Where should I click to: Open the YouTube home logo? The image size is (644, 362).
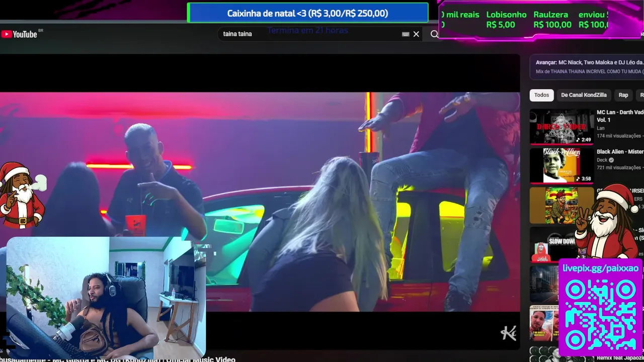pos(19,34)
